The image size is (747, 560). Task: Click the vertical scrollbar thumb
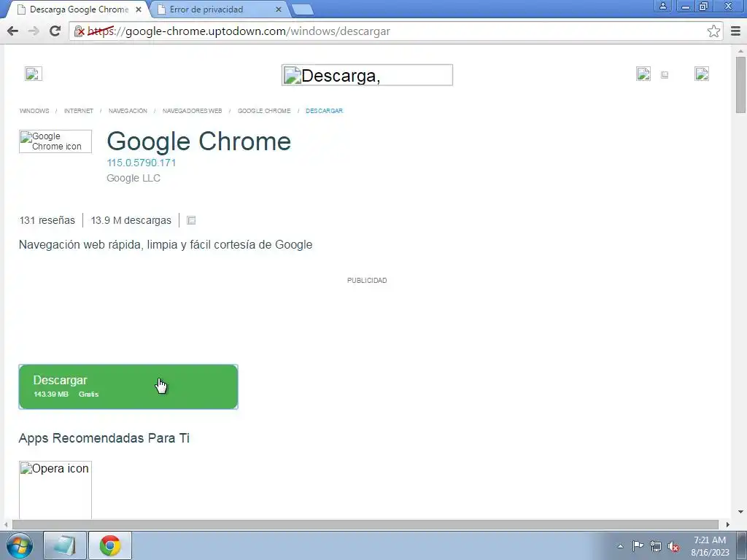[740, 85]
